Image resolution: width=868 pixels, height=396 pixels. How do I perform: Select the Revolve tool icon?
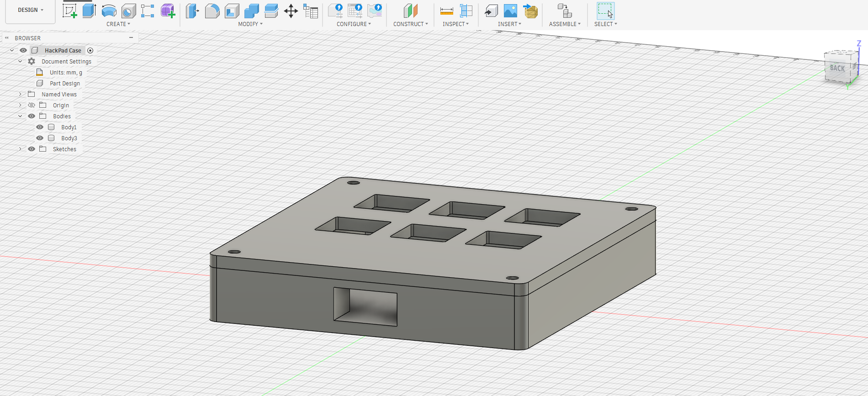(109, 11)
